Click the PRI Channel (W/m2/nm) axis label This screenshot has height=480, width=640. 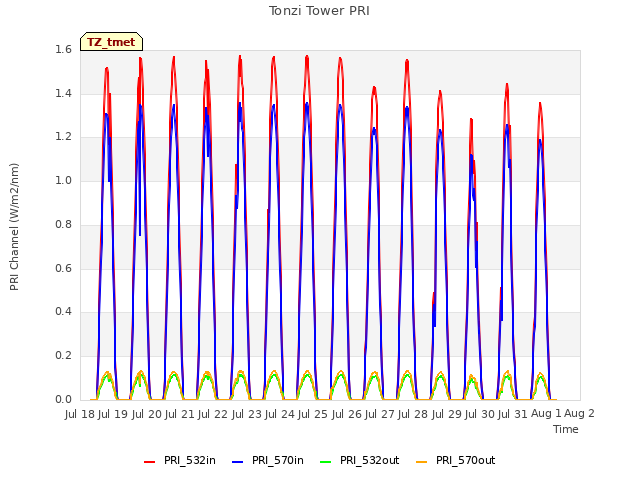pyautogui.click(x=14, y=227)
